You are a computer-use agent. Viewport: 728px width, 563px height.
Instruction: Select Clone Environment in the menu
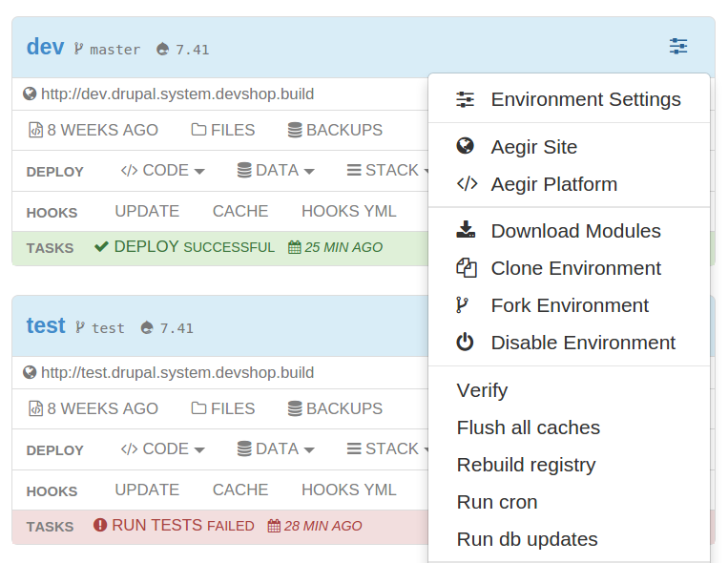pos(569,268)
